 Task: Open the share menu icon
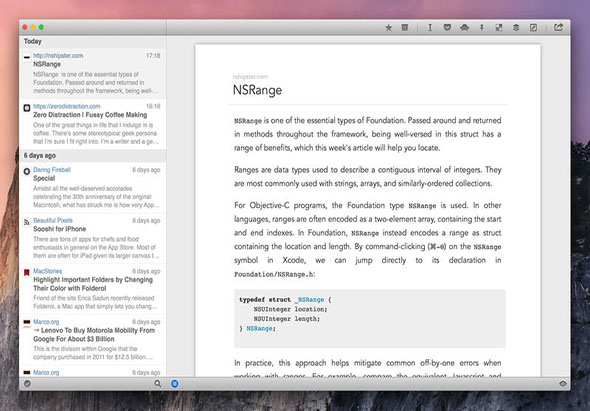[558, 27]
